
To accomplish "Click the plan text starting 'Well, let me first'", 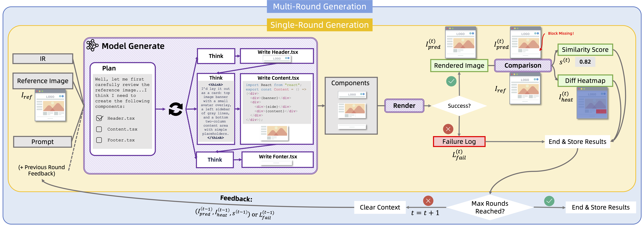I will pyautogui.click(x=122, y=93).
